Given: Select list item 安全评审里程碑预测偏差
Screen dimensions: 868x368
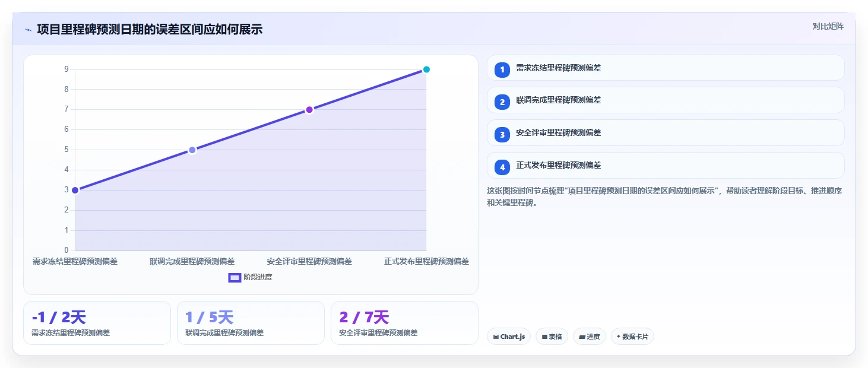Looking at the screenshot, I should [x=666, y=133].
